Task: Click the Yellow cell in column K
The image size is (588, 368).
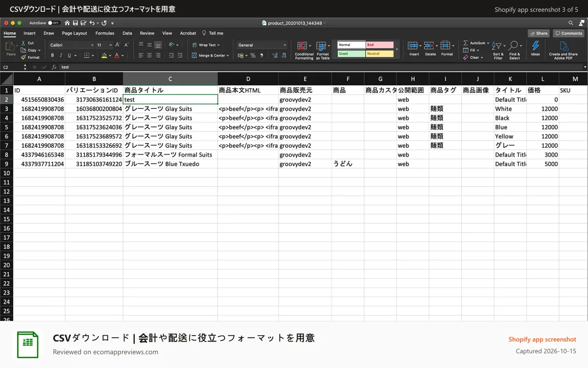Action: [x=510, y=136]
